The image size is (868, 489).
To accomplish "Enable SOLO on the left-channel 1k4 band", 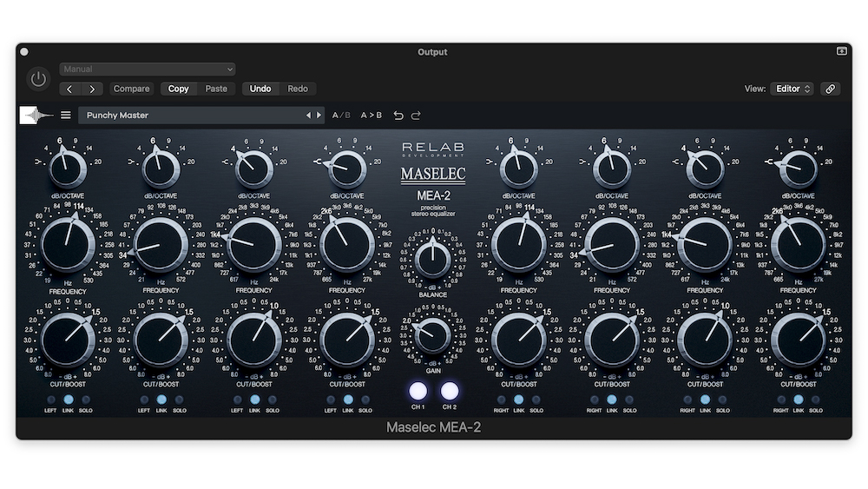I will [x=273, y=400].
